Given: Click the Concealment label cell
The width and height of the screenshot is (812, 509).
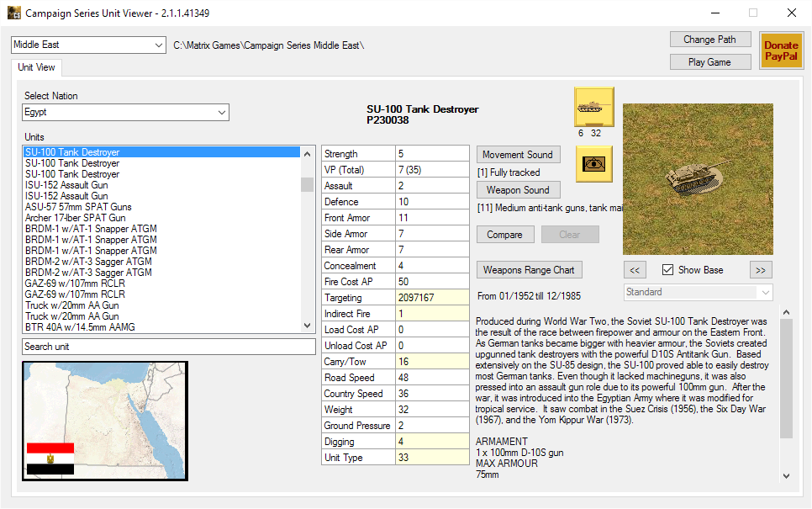Looking at the screenshot, I should [x=358, y=266].
